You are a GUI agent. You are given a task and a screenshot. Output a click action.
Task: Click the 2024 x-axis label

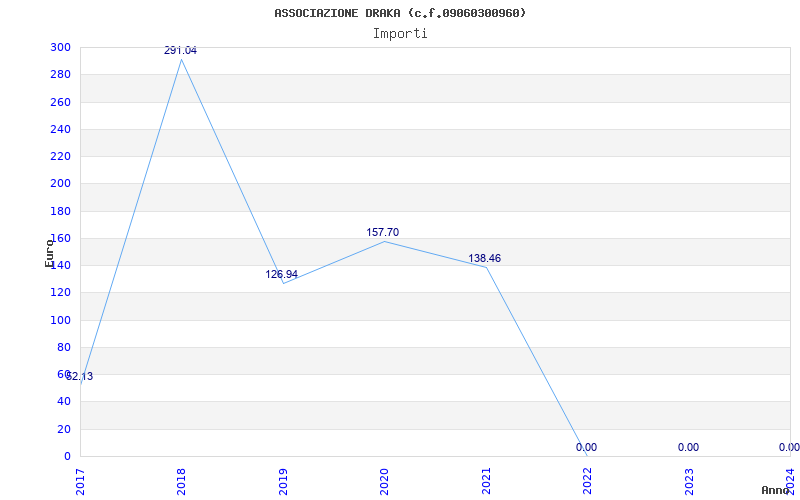790,482
